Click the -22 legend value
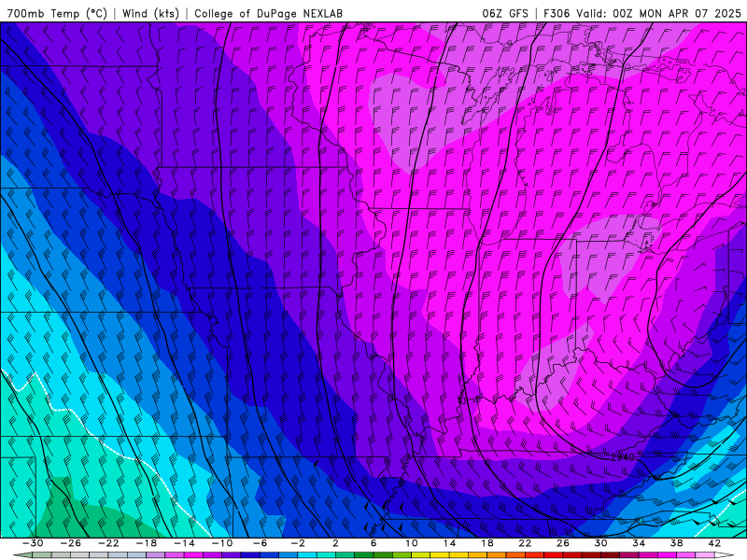Screen dimensions: 747x560 click(x=108, y=543)
